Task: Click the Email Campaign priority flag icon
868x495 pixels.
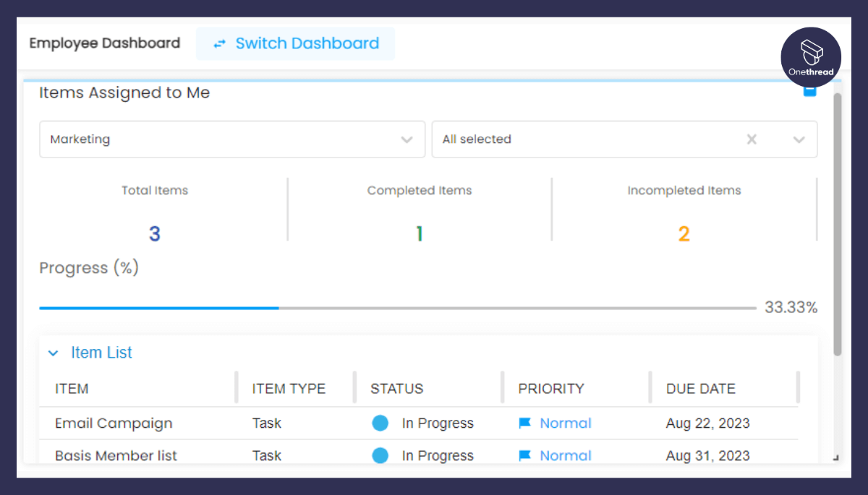Action: 525,423
